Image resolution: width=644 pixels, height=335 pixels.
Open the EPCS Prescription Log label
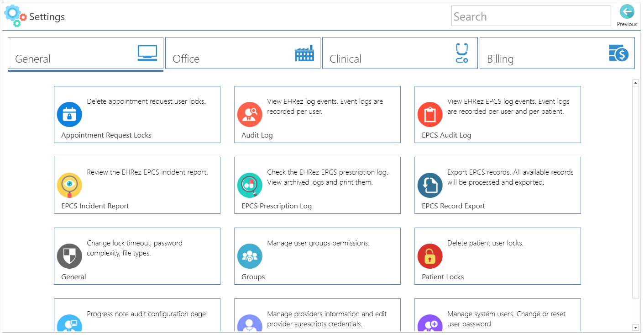pyautogui.click(x=277, y=206)
